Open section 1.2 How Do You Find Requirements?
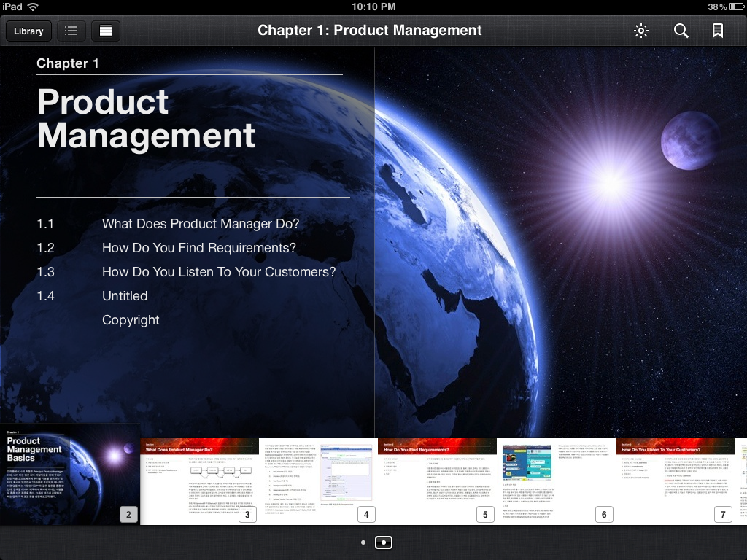The width and height of the screenshot is (747, 560). click(198, 248)
